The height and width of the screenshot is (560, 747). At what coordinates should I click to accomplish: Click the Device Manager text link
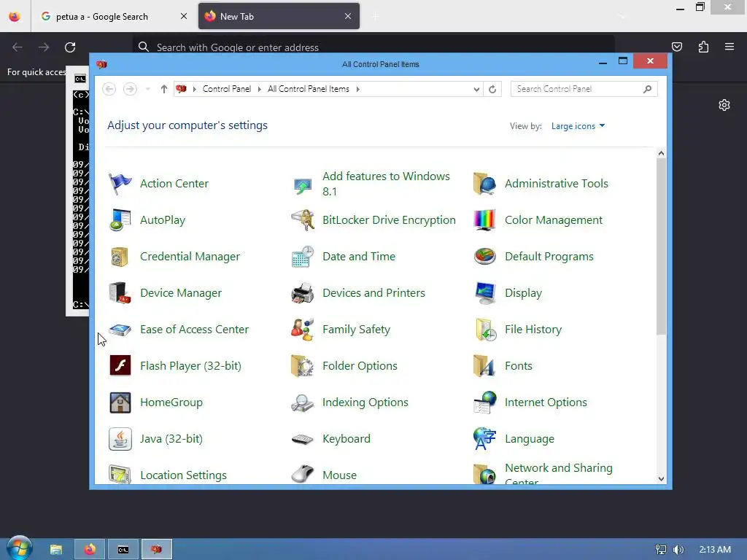pos(181,293)
